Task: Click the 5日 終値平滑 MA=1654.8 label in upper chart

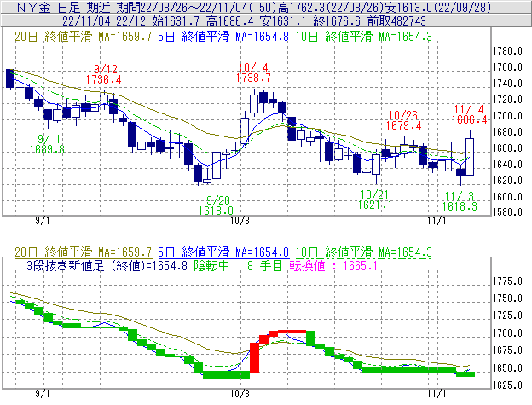Action: click(223, 37)
